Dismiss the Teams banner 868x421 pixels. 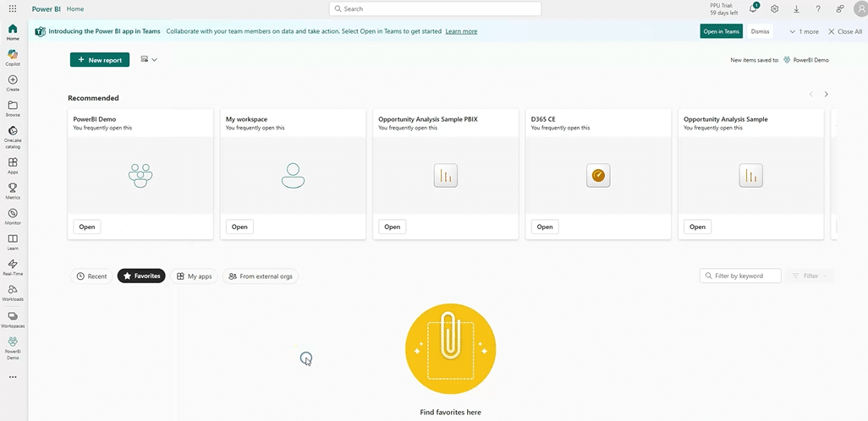[x=760, y=31]
